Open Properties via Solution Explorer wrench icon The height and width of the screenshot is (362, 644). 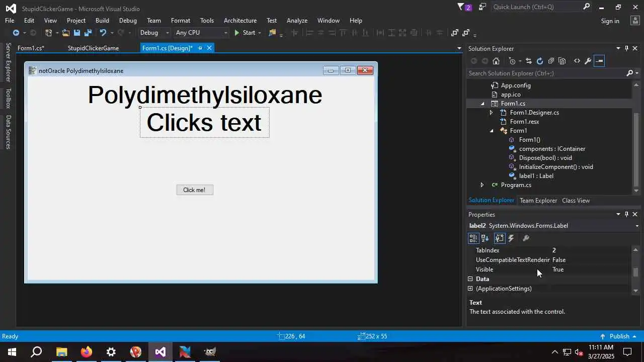click(x=588, y=61)
